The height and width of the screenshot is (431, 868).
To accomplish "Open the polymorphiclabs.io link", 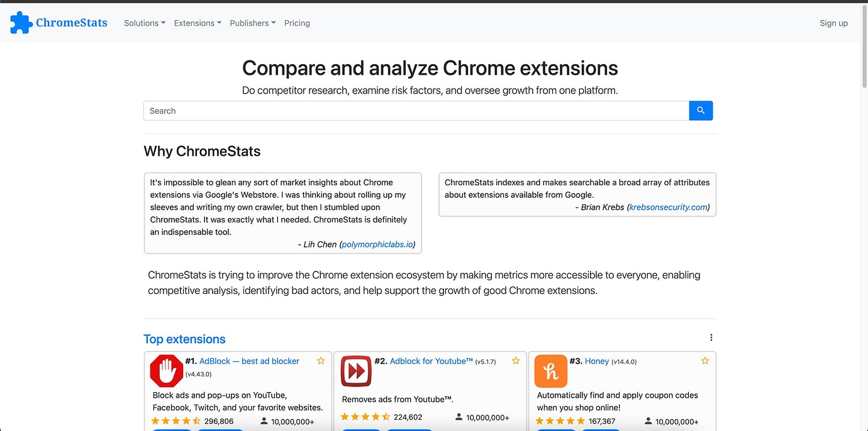I will click(377, 244).
